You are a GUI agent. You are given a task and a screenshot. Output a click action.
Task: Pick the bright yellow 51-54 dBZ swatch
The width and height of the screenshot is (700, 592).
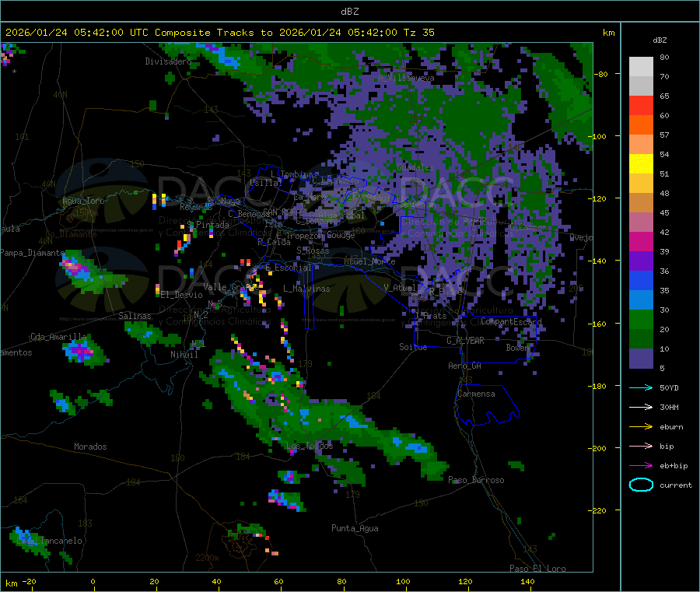tap(641, 164)
